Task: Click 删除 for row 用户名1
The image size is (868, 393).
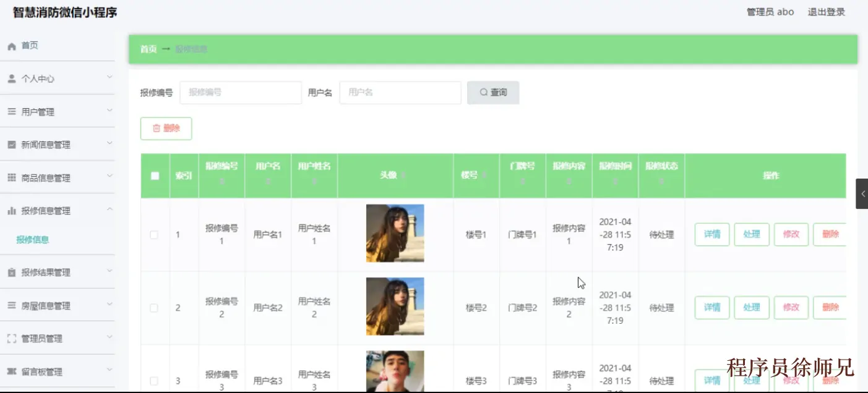Action: [830, 234]
